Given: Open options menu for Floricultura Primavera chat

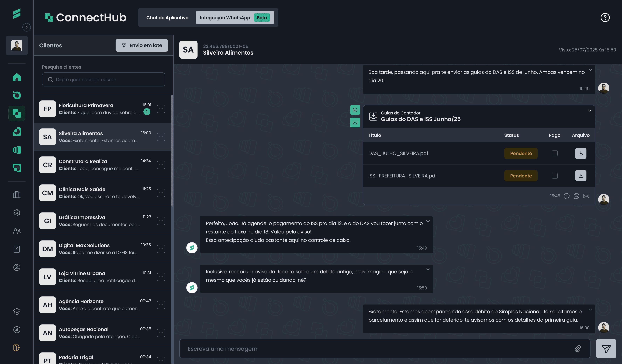Looking at the screenshot, I should (161, 109).
